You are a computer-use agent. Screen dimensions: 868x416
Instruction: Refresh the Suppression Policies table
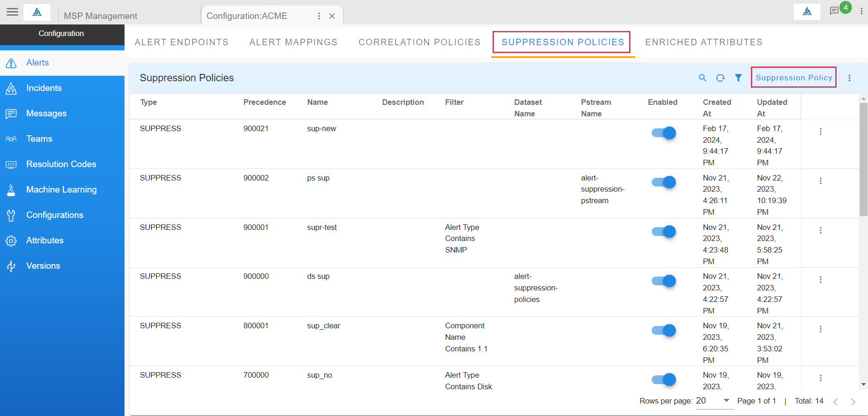pos(720,78)
